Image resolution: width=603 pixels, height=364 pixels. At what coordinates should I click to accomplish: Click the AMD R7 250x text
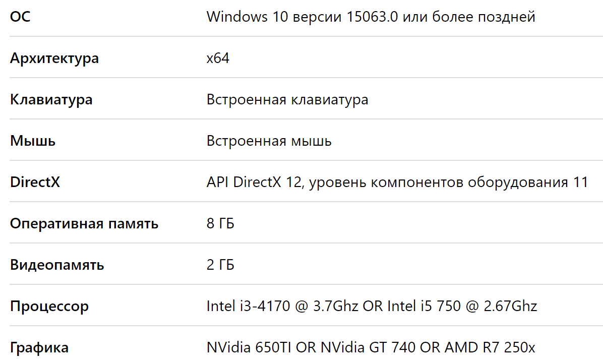[490, 347]
